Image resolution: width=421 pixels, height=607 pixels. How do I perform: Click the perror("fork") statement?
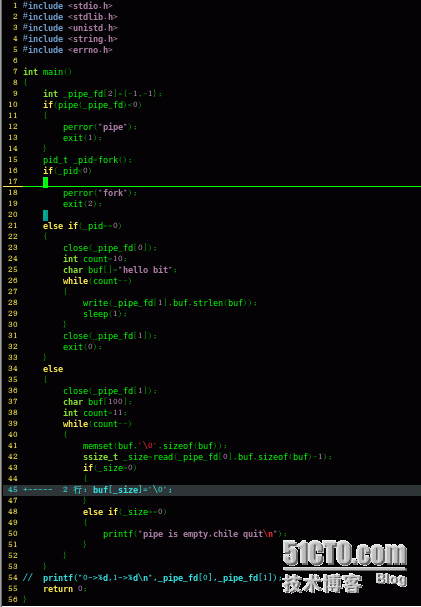(x=100, y=193)
